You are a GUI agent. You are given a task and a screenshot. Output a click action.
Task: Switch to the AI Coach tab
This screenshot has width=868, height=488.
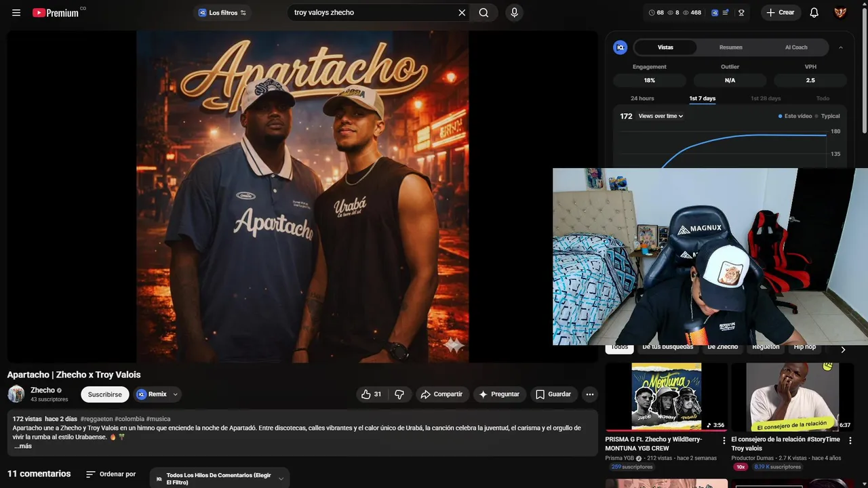tap(796, 47)
